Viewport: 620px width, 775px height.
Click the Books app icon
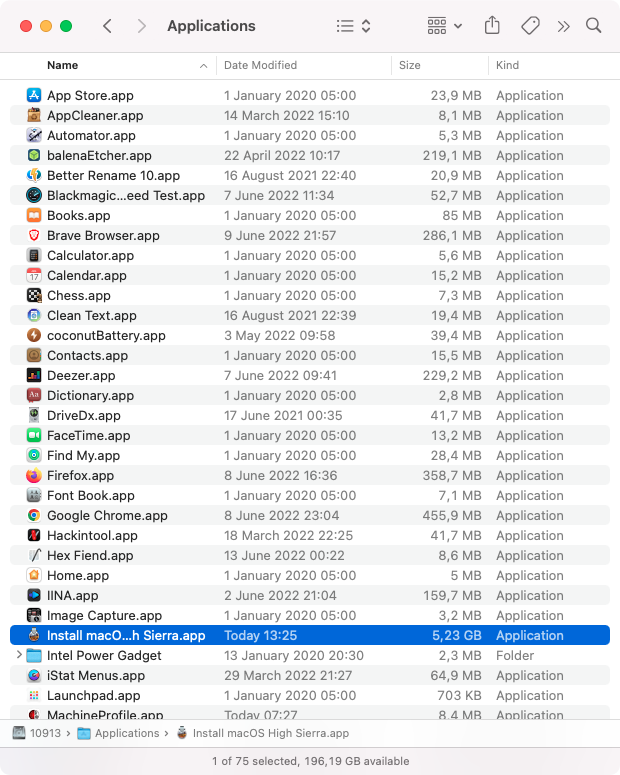(x=34, y=215)
